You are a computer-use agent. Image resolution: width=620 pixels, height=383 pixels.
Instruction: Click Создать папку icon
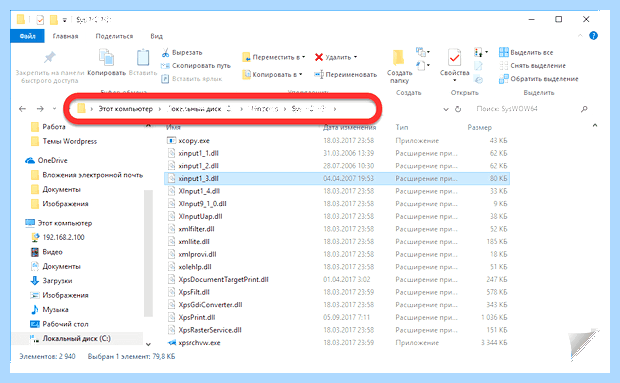tap(399, 58)
